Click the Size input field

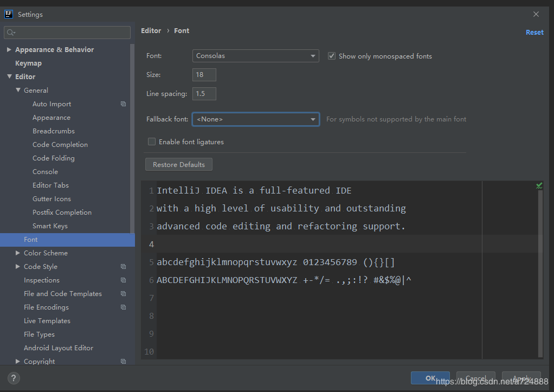(x=204, y=75)
